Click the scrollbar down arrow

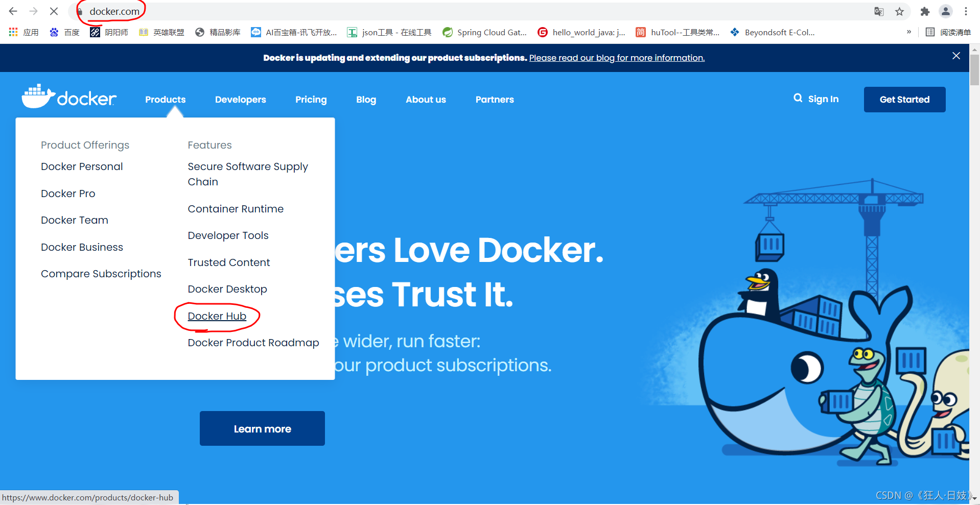point(974,497)
